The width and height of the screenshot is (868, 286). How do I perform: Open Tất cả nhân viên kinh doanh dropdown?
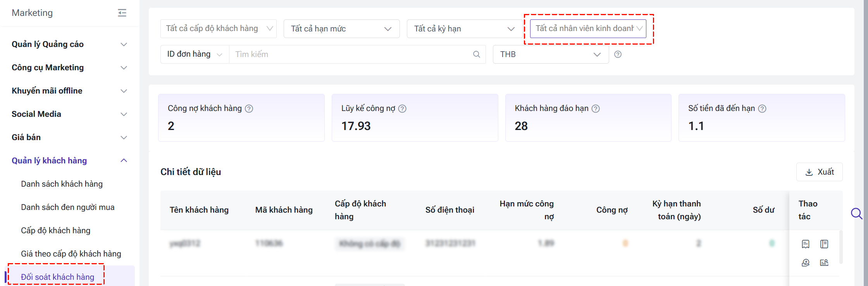point(588,29)
